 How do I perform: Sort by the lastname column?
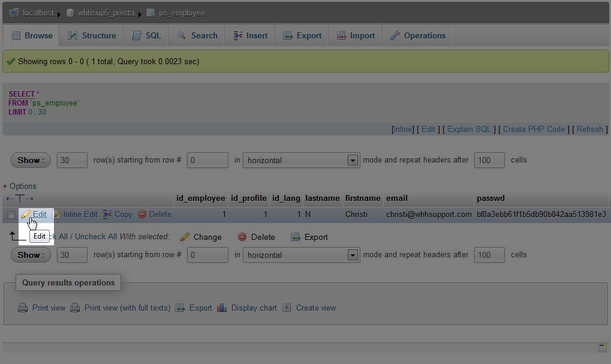[322, 198]
